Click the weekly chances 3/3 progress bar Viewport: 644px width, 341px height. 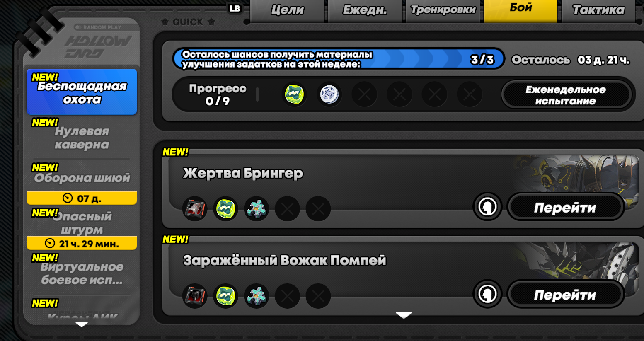338,59
